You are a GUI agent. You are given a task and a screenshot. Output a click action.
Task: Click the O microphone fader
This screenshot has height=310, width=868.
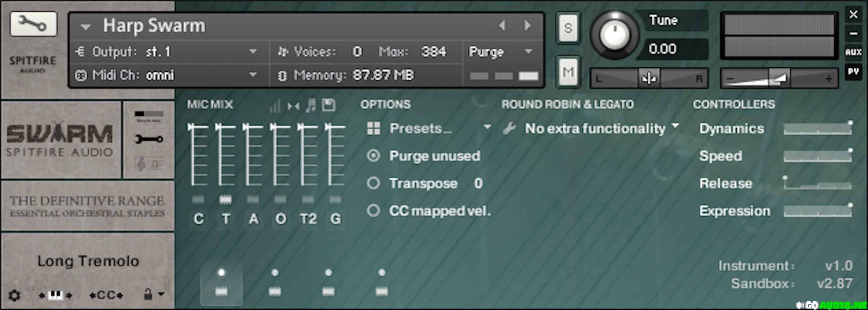point(280,154)
